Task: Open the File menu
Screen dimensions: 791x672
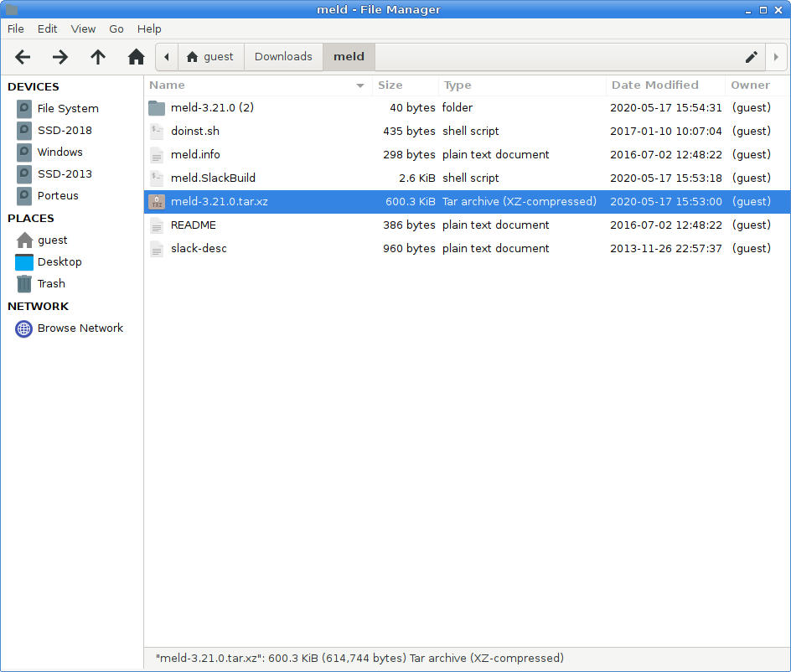Action: (16, 28)
